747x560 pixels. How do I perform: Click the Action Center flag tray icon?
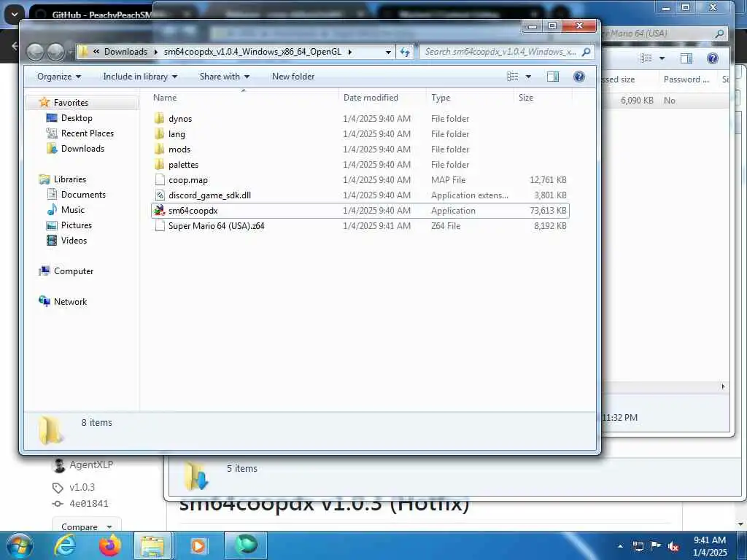[656, 546]
